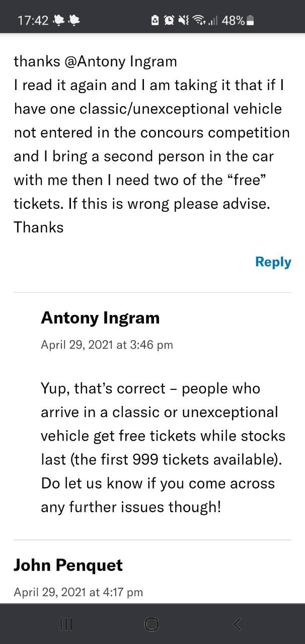This screenshot has height=644, width=305.
Task: Tap the Reply link under the comment
Action: click(273, 262)
